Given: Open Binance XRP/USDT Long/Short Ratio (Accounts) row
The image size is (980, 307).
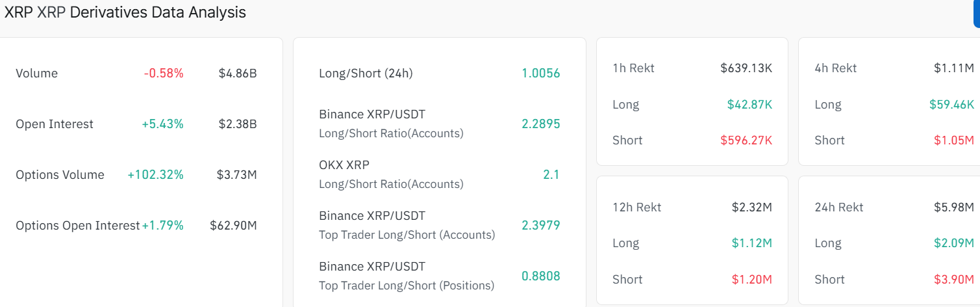Looking at the screenshot, I should tap(391, 124).
